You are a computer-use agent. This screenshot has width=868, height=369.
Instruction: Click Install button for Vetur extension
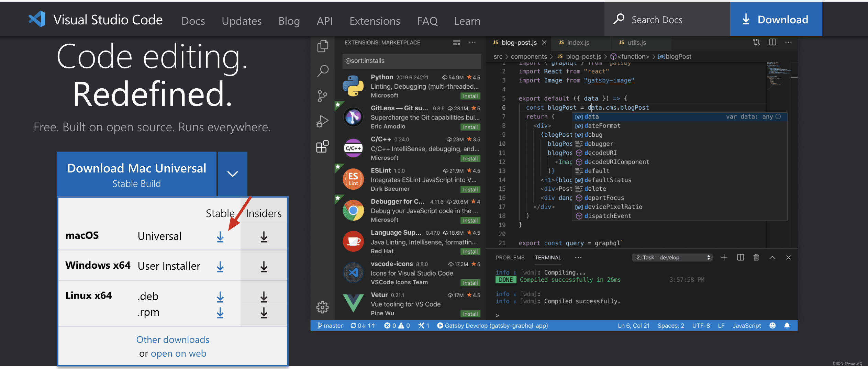470,314
